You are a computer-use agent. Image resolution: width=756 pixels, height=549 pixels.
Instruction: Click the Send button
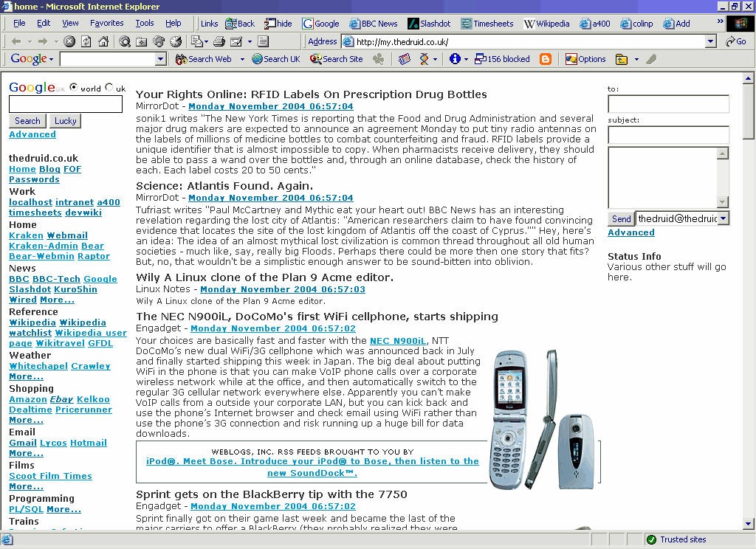621,219
